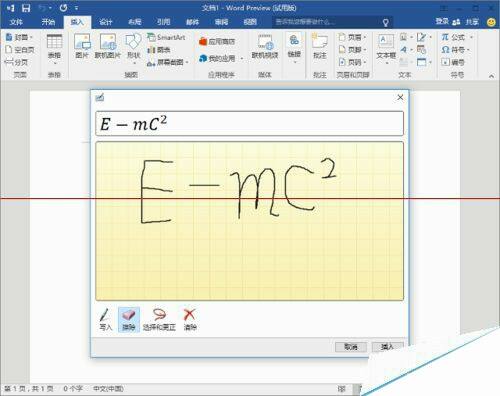Viewport: 500px width, 396px height.
Task: Click the Text Box (文本框) icon
Action: 386,48
